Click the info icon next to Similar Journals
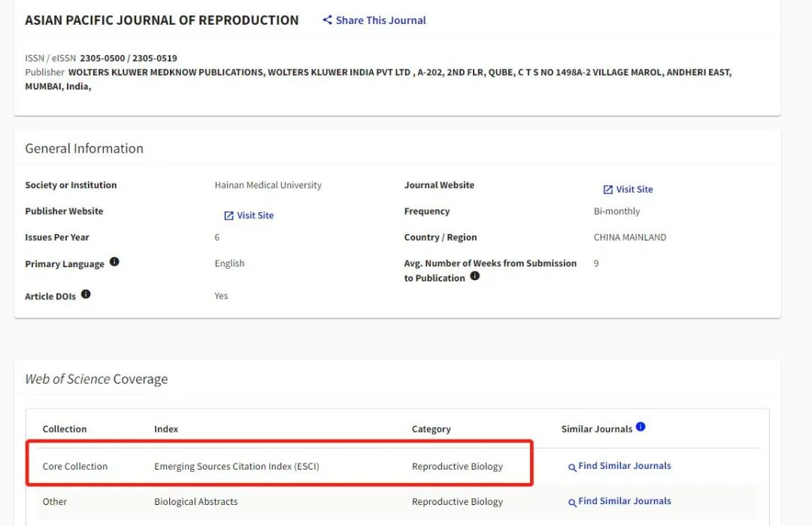Screen dimensions: 812x526 [x=641, y=427]
